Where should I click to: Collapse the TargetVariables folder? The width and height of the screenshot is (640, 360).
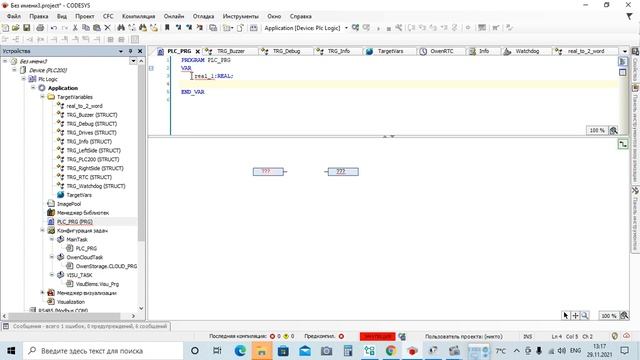coord(42,97)
